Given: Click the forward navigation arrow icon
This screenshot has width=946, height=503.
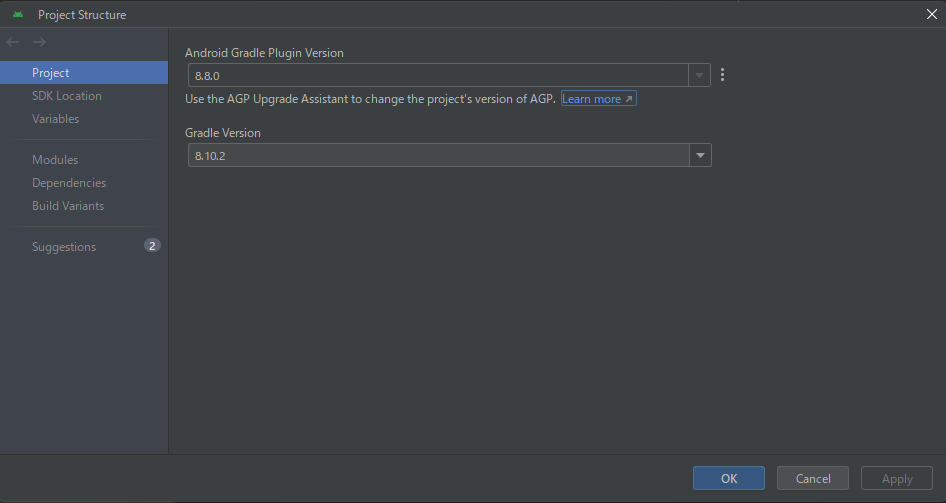Looking at the screenshot, I should point(39,42).
